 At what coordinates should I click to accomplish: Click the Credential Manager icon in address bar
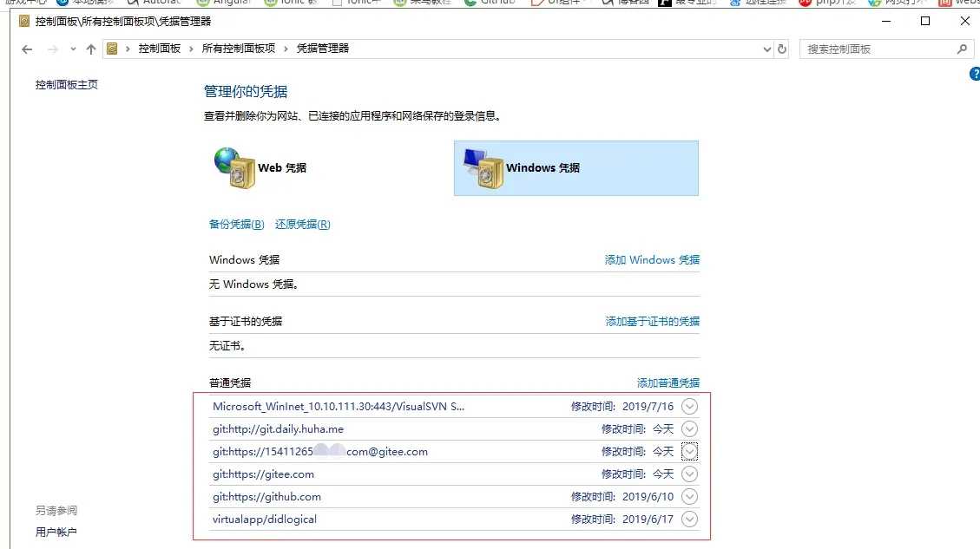(x=112, y=48)
